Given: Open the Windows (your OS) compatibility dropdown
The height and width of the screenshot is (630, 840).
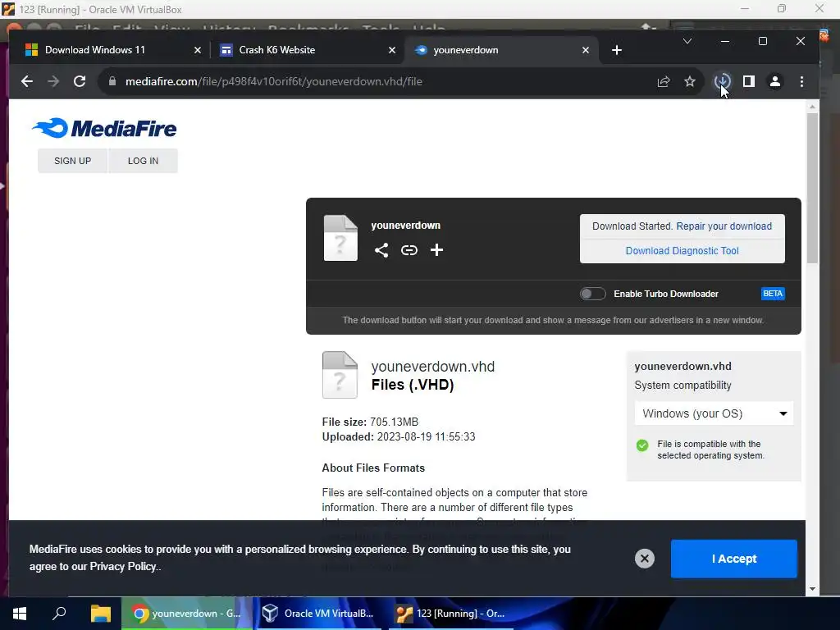Looking at the screenshot, I should tap(714, 413).
